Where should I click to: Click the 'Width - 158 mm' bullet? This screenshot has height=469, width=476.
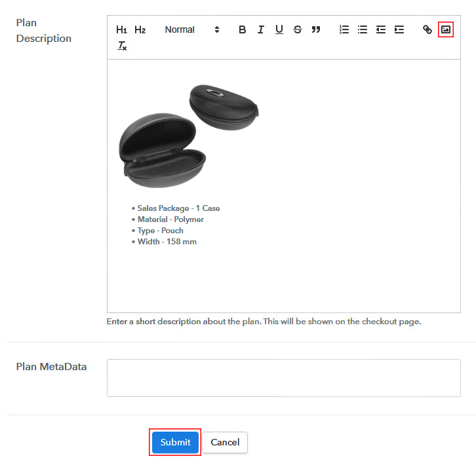(x=167, y=242)
